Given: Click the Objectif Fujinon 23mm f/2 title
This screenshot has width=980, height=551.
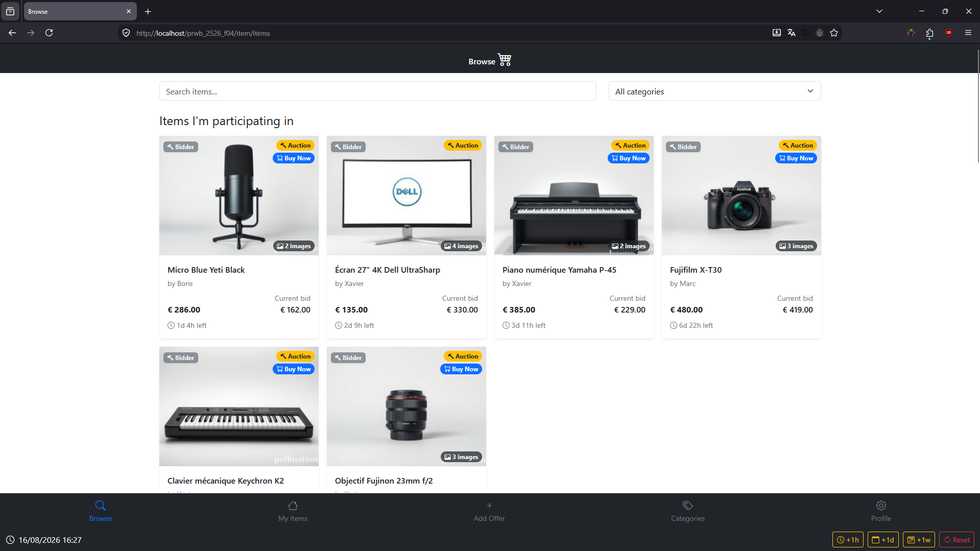Looking at the screenshot, I should (384, 481).
